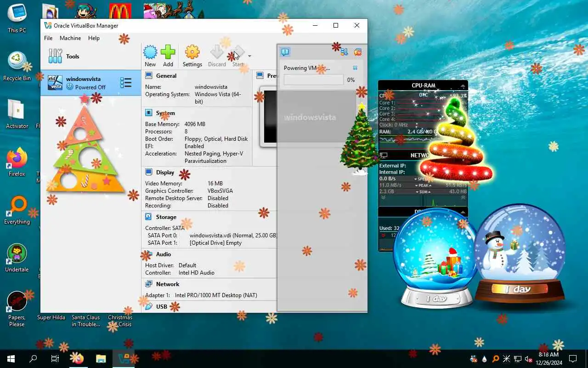The width and height of the screenshot is (588, 368).
Task: Click Everything magnifier icon in tray
Action: point(496,359)
